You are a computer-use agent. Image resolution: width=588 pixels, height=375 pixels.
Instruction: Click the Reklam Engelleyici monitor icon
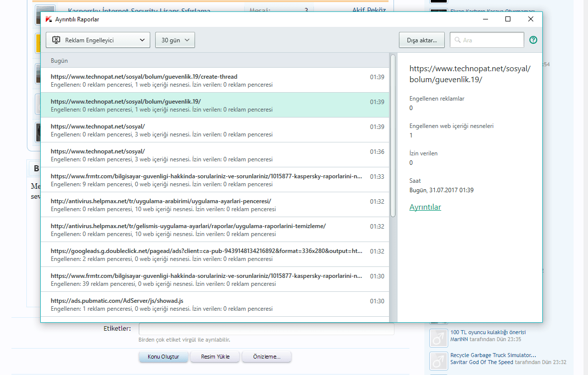(x=56, y=40)
